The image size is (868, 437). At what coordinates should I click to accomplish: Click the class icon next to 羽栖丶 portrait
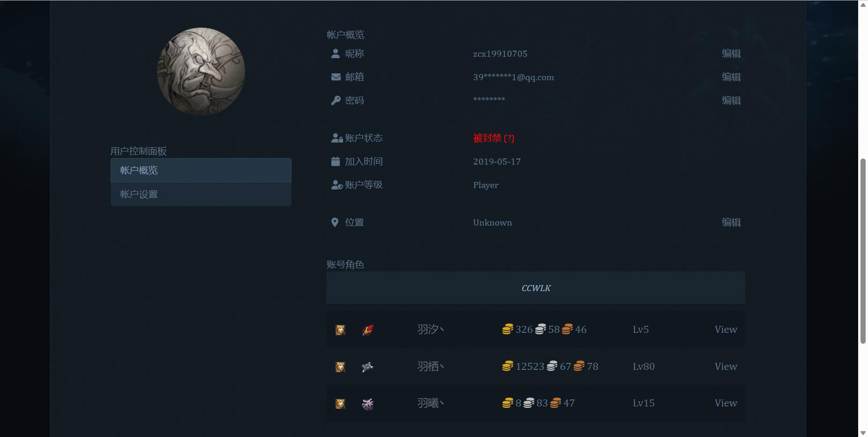coord(368,366)
